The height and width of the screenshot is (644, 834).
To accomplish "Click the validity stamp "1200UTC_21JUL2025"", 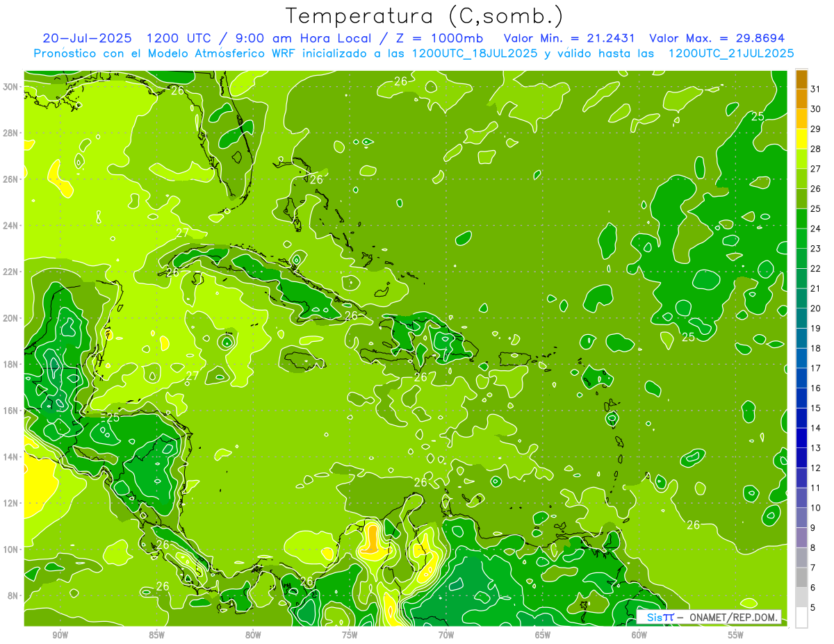I will [731, 53].
